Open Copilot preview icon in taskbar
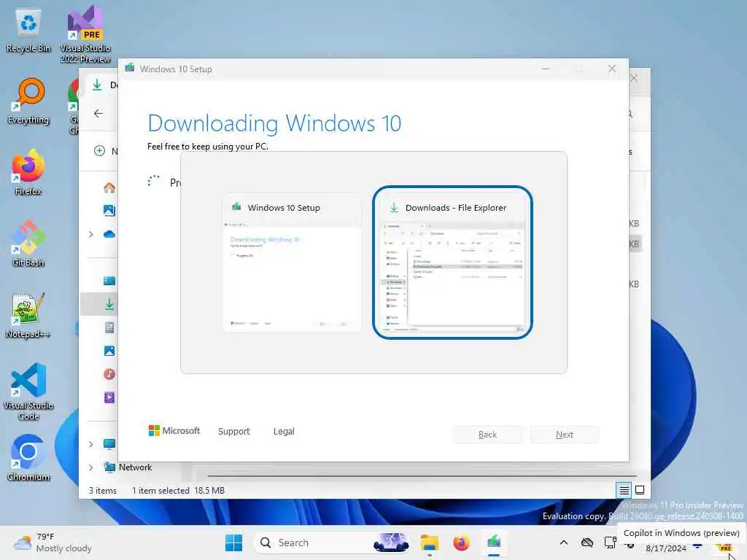Image resolution: width=747 pixels, height=560 pixels. [725, 548]
